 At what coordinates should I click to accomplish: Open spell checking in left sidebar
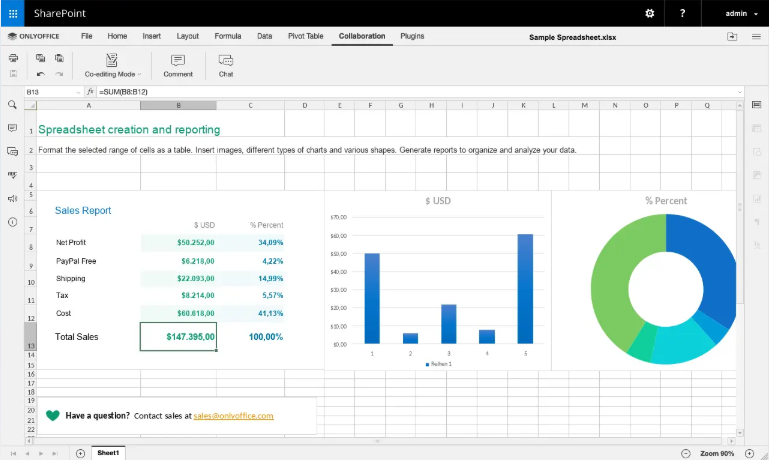[x=12, y=175]
